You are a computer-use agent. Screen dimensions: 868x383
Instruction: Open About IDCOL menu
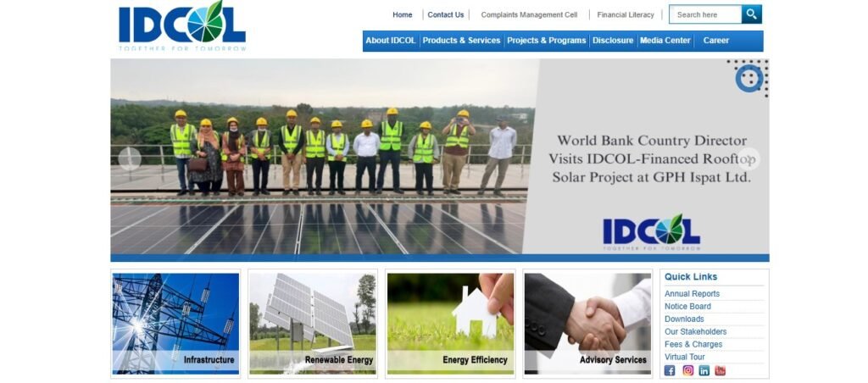391,41
